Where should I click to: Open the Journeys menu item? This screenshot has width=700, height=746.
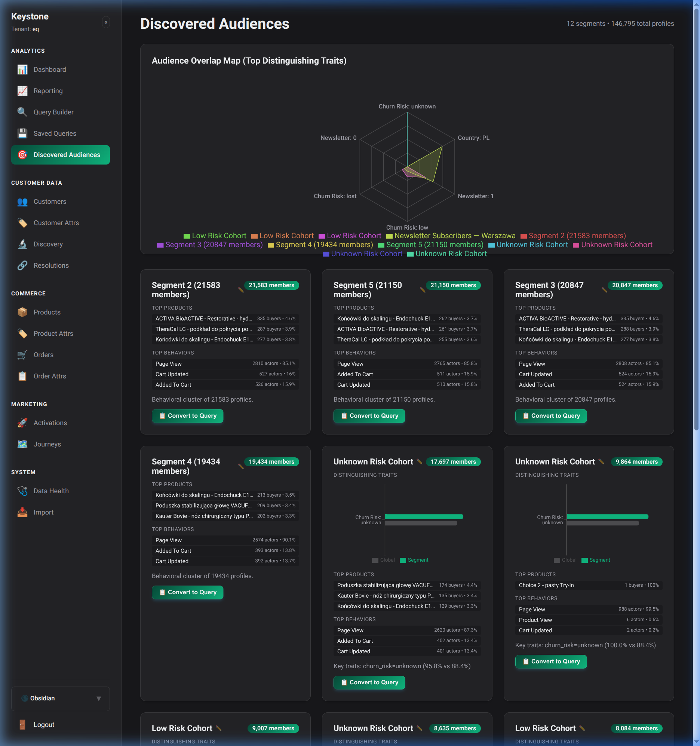coord(47,444)
